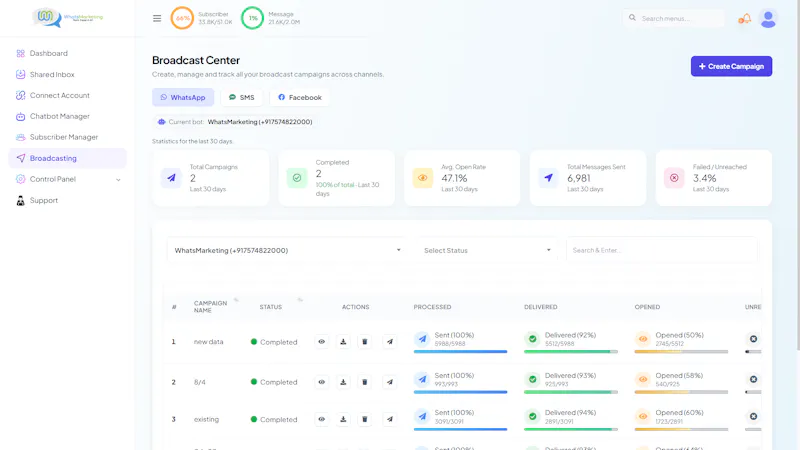Switch to the Facebook tab
Image resolution: width=800 pixels, height=450 pixels.
[299, 97]
